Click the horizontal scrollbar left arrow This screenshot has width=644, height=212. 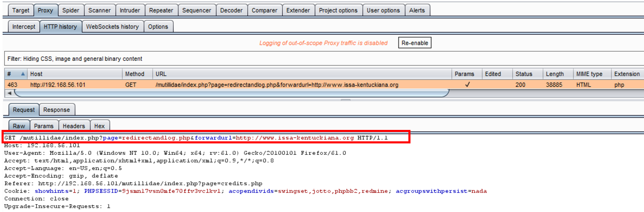click(8, 93)
